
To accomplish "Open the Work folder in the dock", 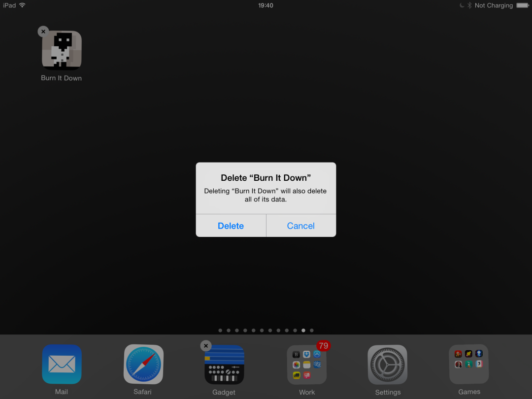I will coord(307,365).
